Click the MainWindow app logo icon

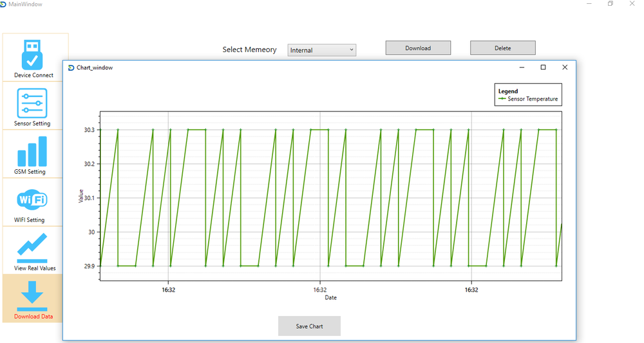point(3,4)
